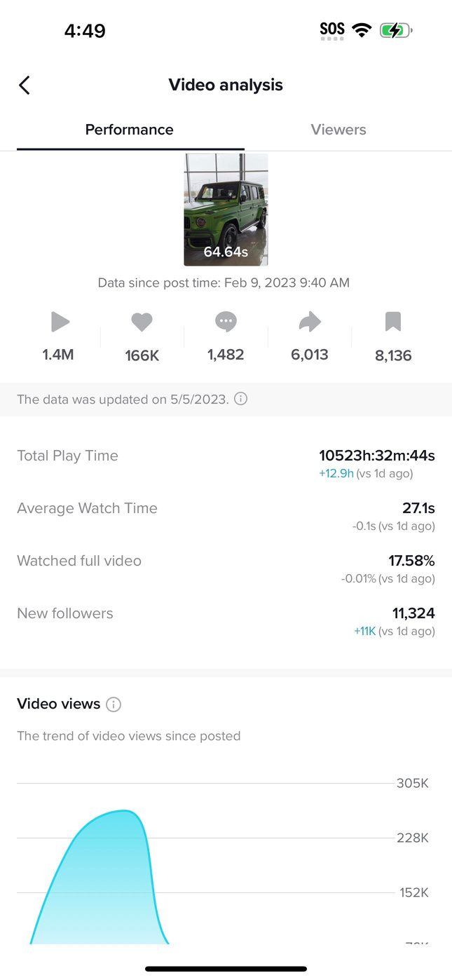Tap the Total Play Time value
Image resolution: width=452 pixels, height=980 pixels.
(377, 456)
